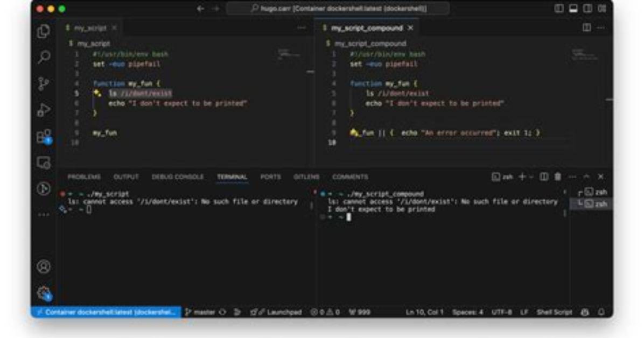
Task: Toggle the primary side bar layout
Action: (x=558, y=8)
